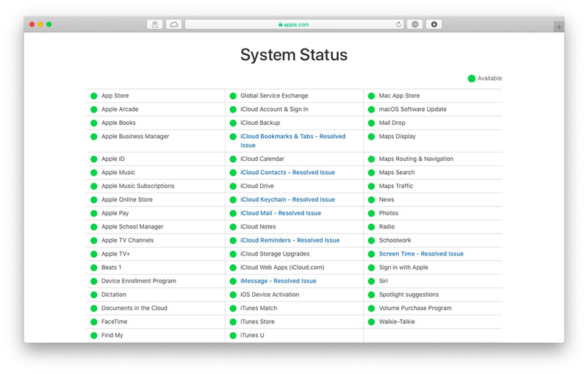This screenshot has height=374, width=588.
Task: Select the iTunes U entry
Action: point(252,335)
